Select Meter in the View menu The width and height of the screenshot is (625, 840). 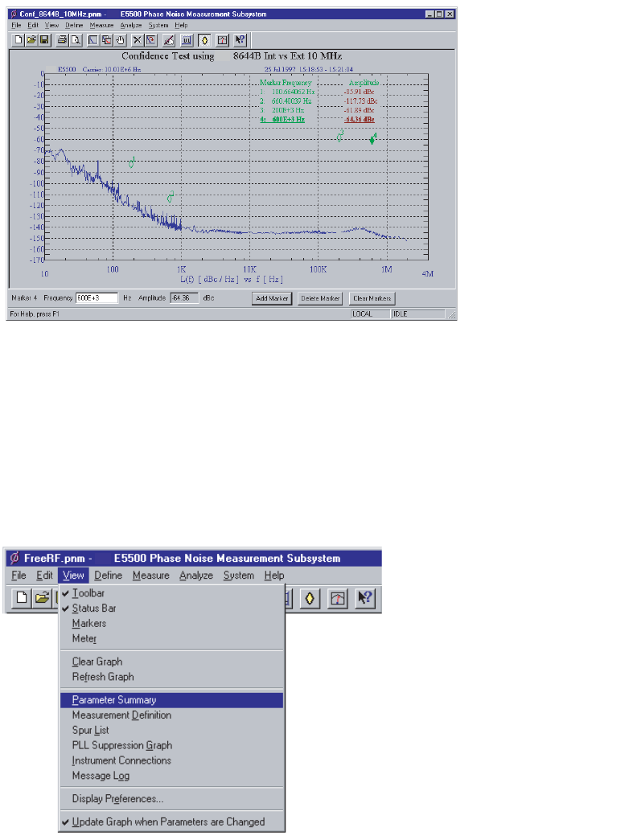171,638
